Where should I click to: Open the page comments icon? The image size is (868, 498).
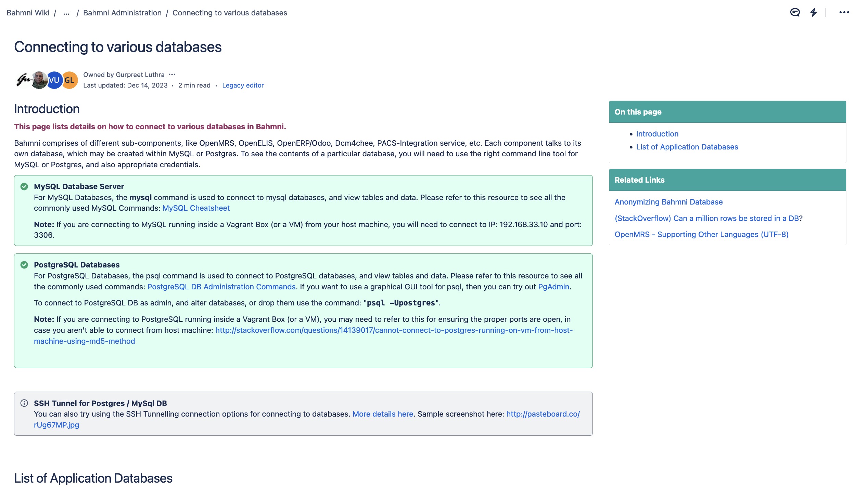(795, 13)
